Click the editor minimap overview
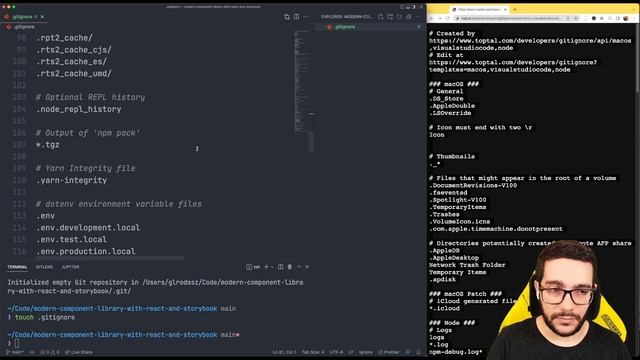The image size is (640, 360). (302, 82)
